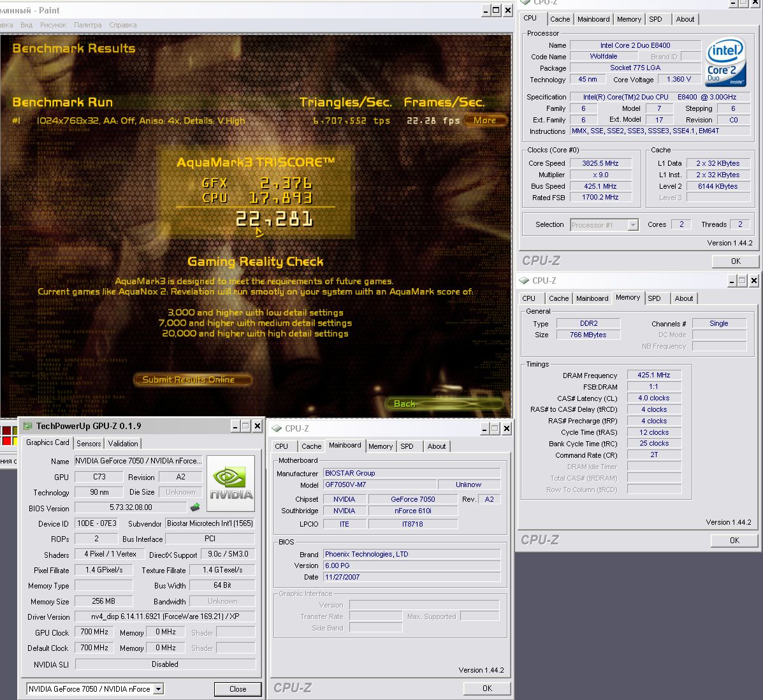Viewport: 763px width, 700px height.
Task: Click the CPU-Z mainboard window title icon
Action: [x=277, y=428]
